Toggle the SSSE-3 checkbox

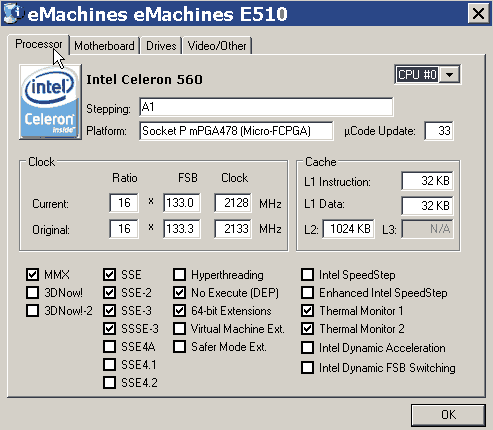click(109, 329)
